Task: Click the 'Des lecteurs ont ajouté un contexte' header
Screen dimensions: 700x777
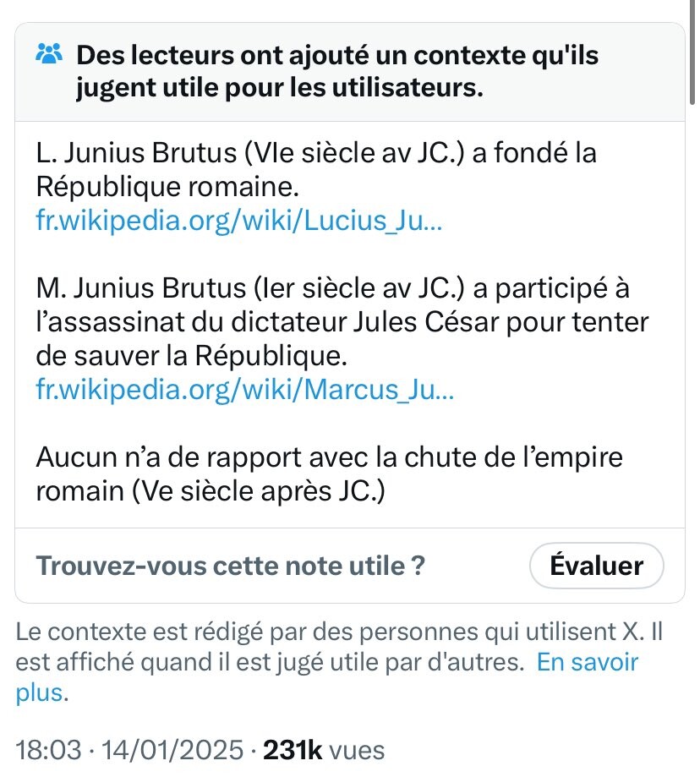Action: [x=337, y=71]
